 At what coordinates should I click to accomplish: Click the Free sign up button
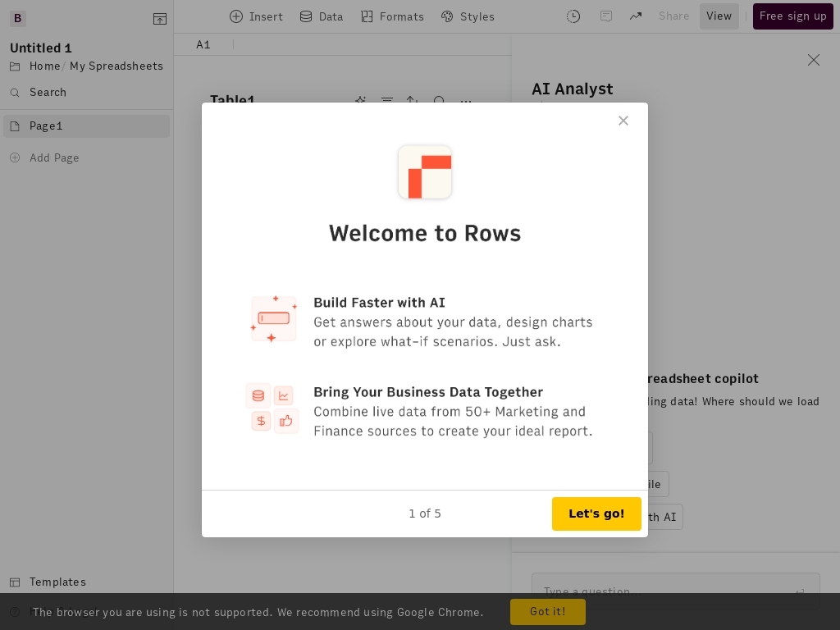coord(793,16)
